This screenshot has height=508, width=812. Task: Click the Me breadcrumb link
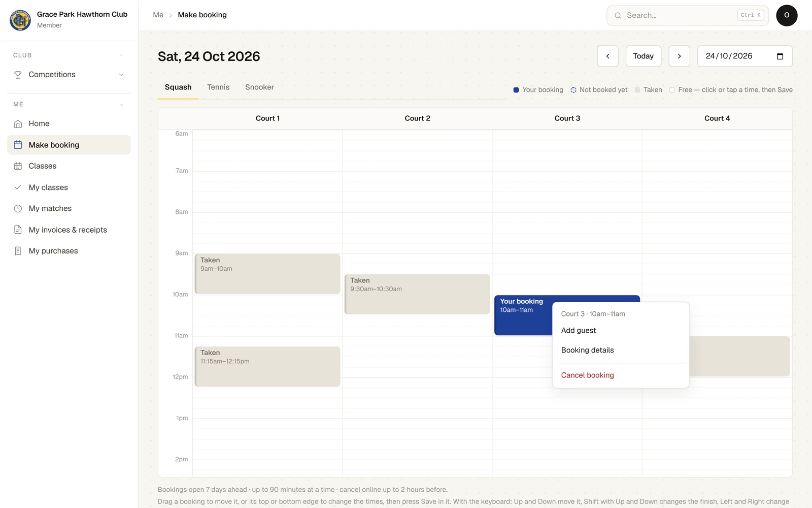pos(158,15)
